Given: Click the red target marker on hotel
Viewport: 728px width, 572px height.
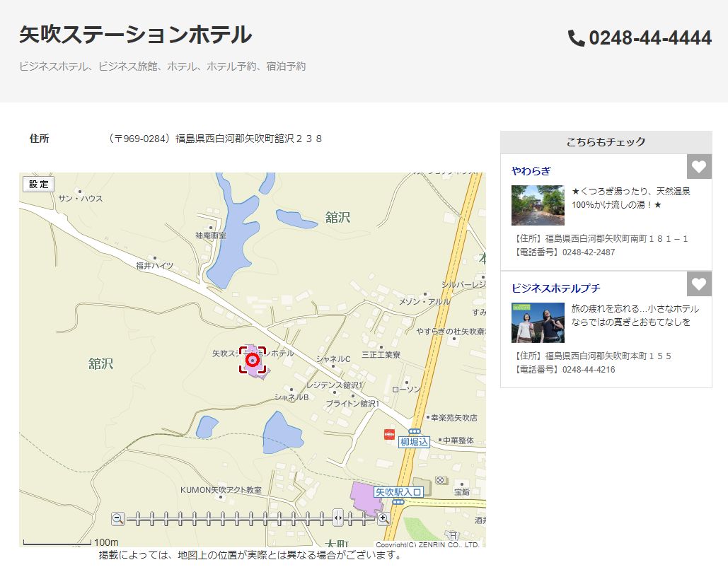Looking at the screenshot, I should pos(252,360).
